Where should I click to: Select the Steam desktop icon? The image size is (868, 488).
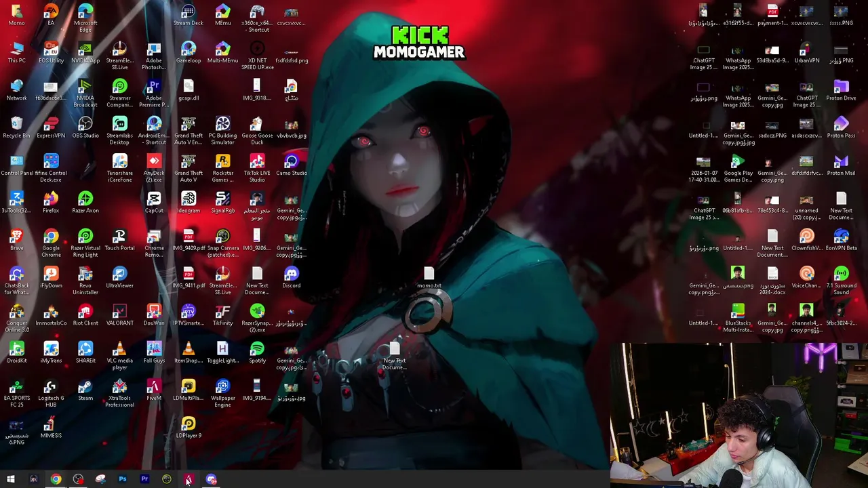click(85, 390)
